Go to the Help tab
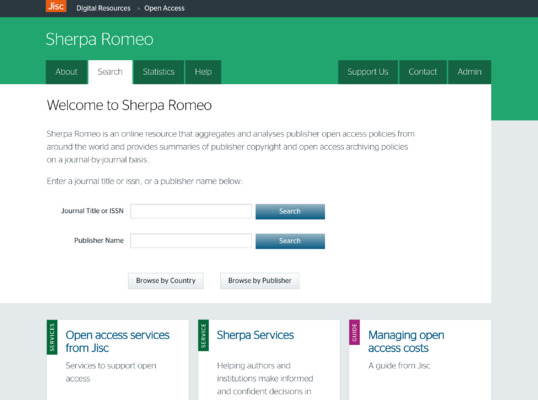This screenshot has height=400, width=538. coord(203,72)
